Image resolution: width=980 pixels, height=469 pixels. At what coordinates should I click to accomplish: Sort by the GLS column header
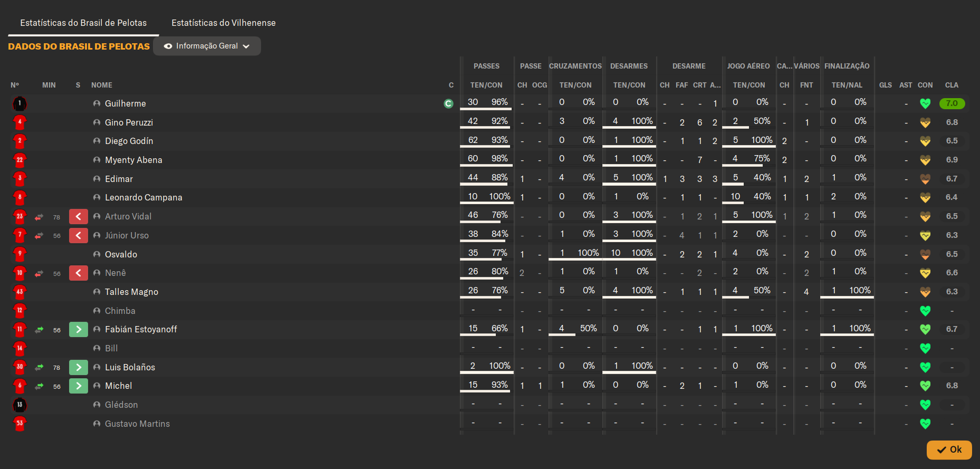coord(886,85)
